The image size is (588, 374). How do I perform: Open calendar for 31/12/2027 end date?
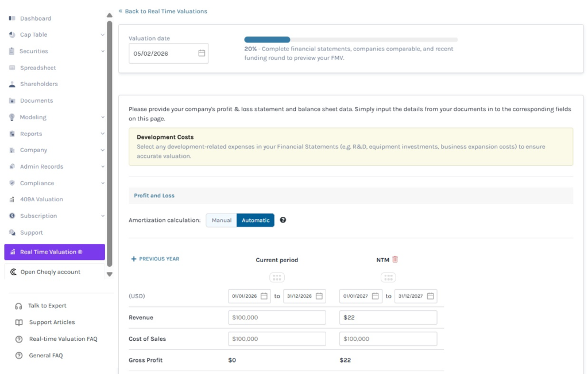pos(430,296)
